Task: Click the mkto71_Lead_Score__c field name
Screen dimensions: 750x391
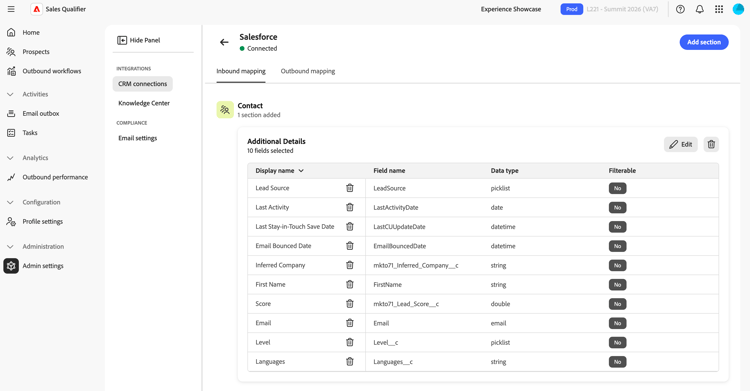Action: (x=406, y=303)
